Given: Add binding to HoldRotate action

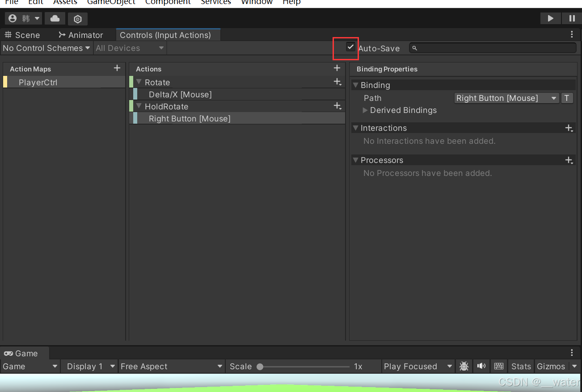Looking at the screenshot, I should pos(337,106).
